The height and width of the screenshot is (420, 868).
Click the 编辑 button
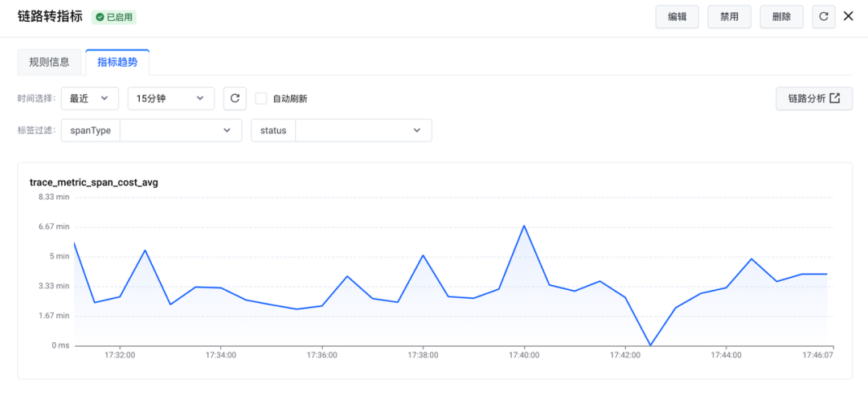tap(677, 17)
